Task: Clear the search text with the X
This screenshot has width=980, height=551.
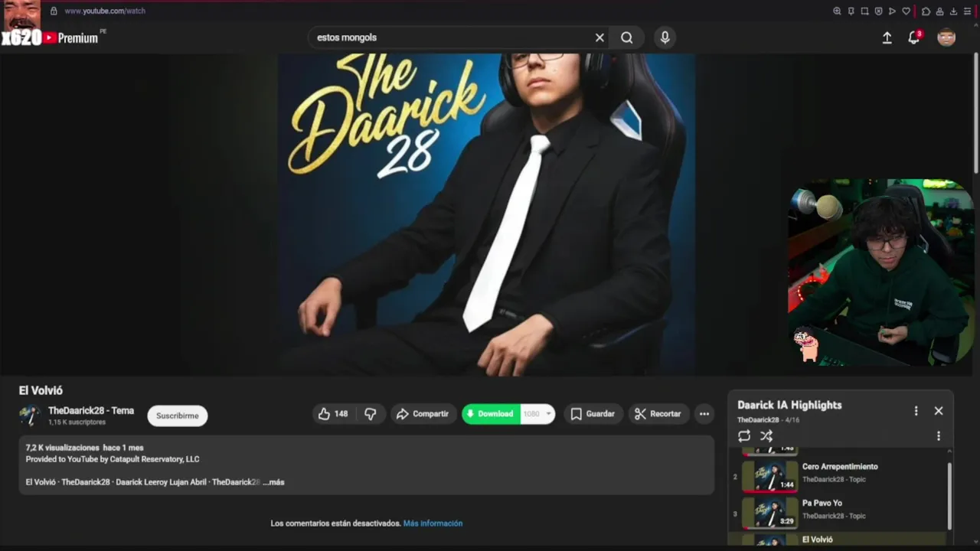Action: [x=599, y=37]
